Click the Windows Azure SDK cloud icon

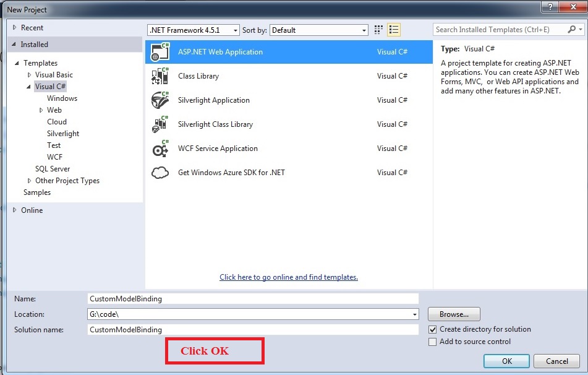click(x=160, y=173)
